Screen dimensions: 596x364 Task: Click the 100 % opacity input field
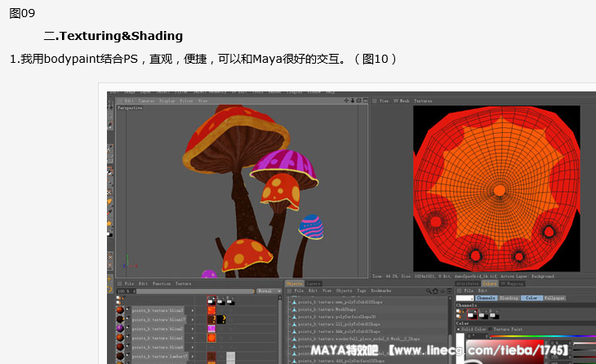coord(126,291)
